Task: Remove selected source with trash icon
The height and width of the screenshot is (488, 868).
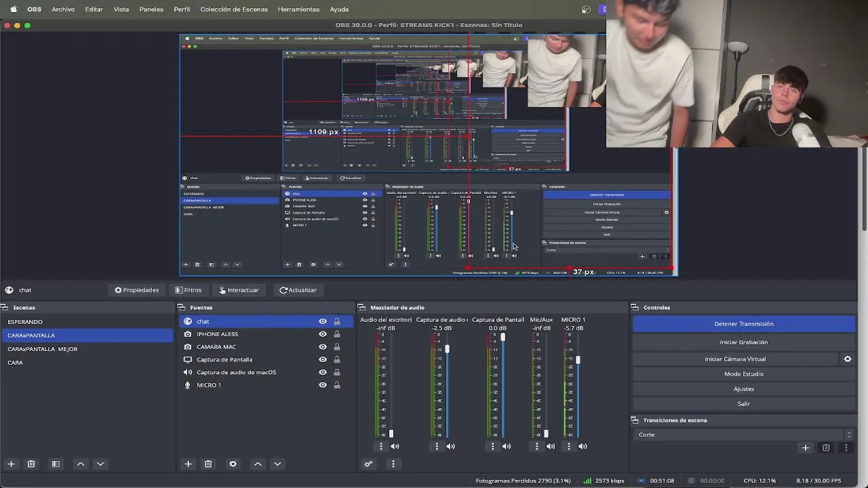Action: click(208, 464)
